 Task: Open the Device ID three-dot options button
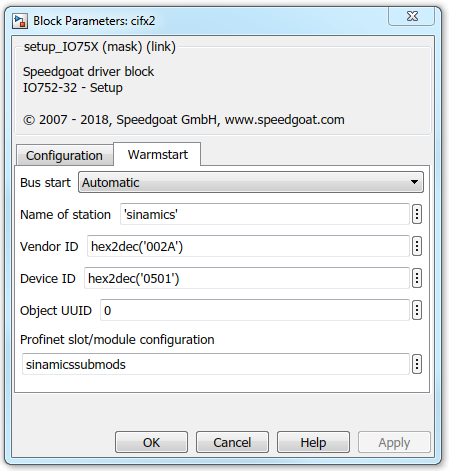point(417,278)
